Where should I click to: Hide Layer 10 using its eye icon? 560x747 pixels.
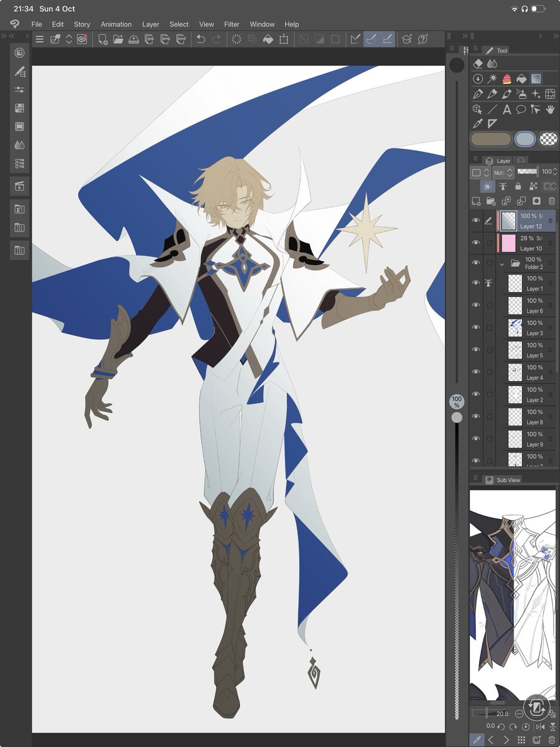click(477, 243)
